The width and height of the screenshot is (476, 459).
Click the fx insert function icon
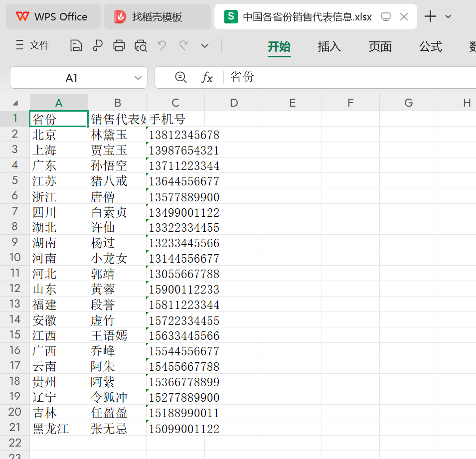click(x=207, y=77)
